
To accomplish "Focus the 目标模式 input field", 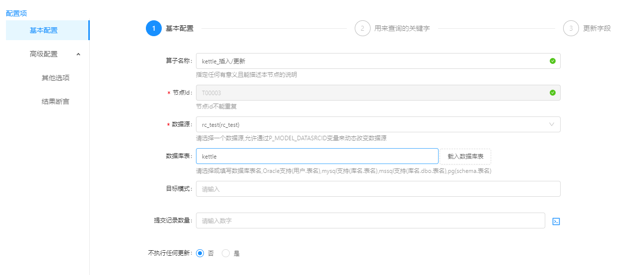I will tap(378, 189).
